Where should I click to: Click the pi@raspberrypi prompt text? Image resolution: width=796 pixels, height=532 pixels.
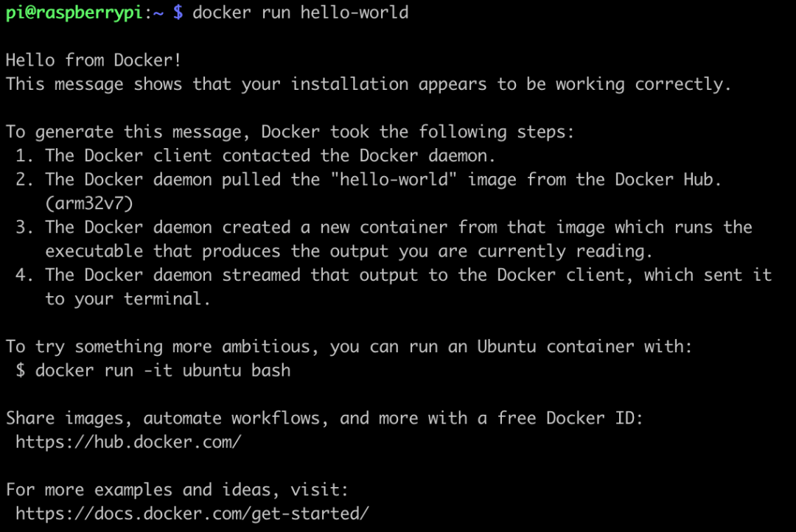coord(74,13)
